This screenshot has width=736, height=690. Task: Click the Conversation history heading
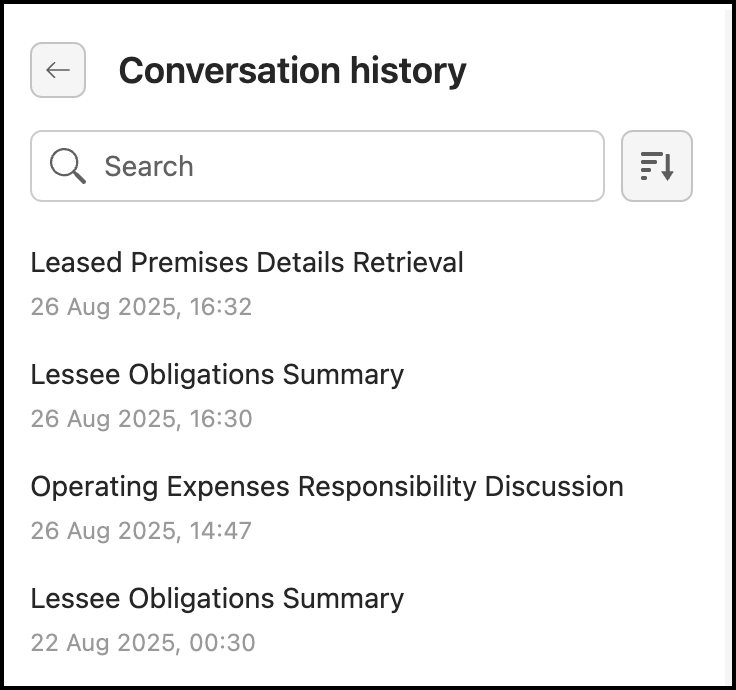tap(292, 71)
